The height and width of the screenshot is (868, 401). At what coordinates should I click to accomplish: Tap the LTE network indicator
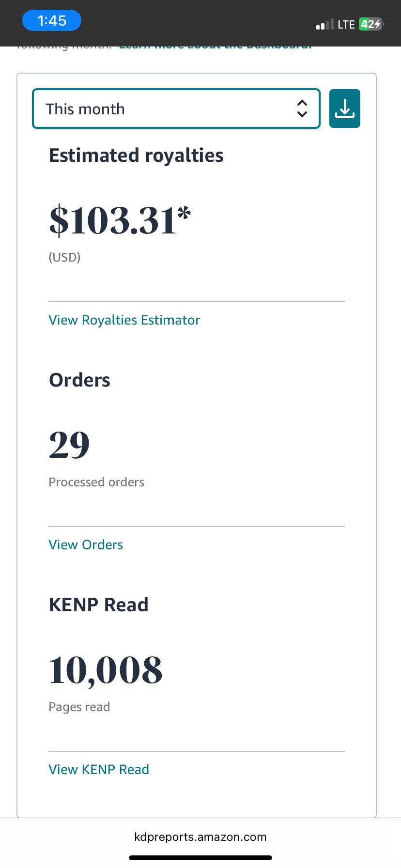(x=346, y=25)
